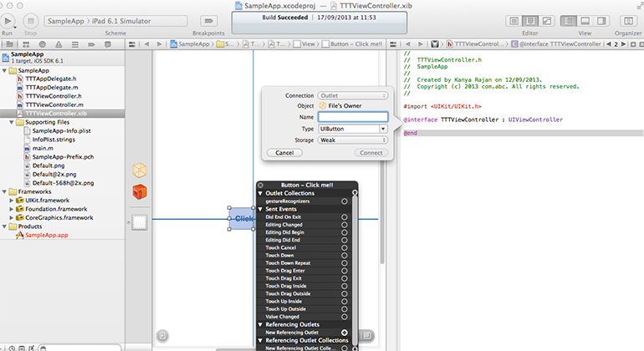This screenshot has width=644, height=351.
Task: Show the Breakpoint navigator
Action: pos(91,44)
